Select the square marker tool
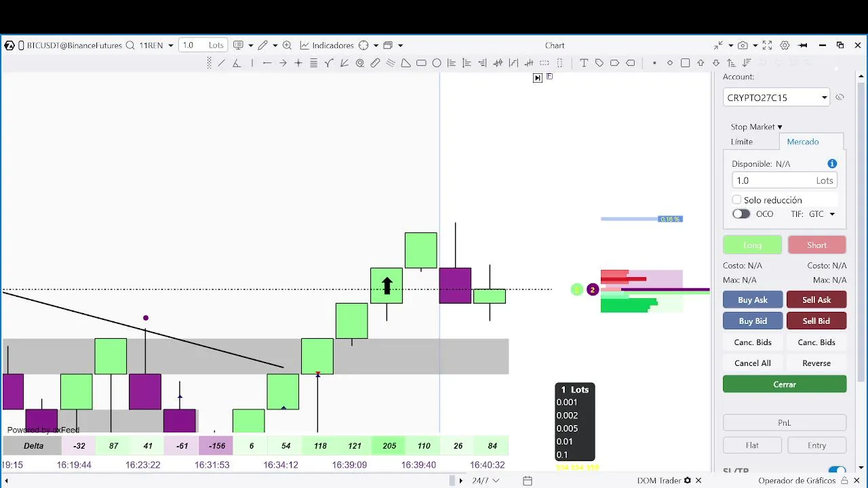Screen dimensions: 868x488 (x=686, y=63)
